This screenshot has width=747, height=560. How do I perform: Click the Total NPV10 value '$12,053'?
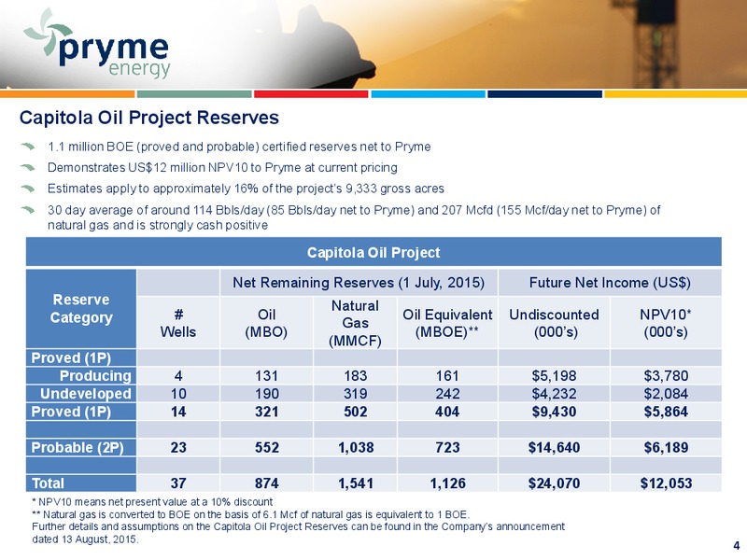click(x=666, y=483)
